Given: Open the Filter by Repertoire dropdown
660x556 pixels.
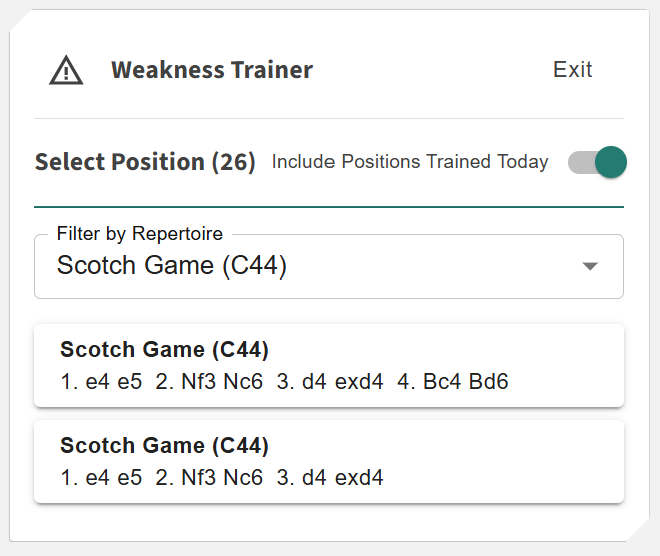Looking at the screenshot, I should click(x=328, y=266).
